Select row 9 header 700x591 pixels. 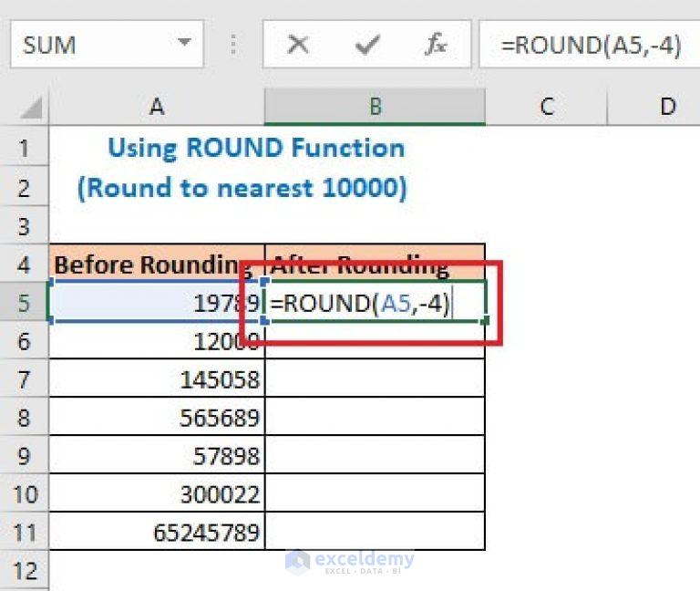point(24,456)
